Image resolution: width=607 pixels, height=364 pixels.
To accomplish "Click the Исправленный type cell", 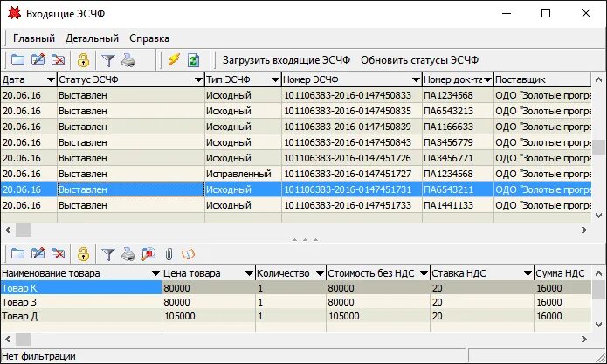I will click(x=243, y=174).
